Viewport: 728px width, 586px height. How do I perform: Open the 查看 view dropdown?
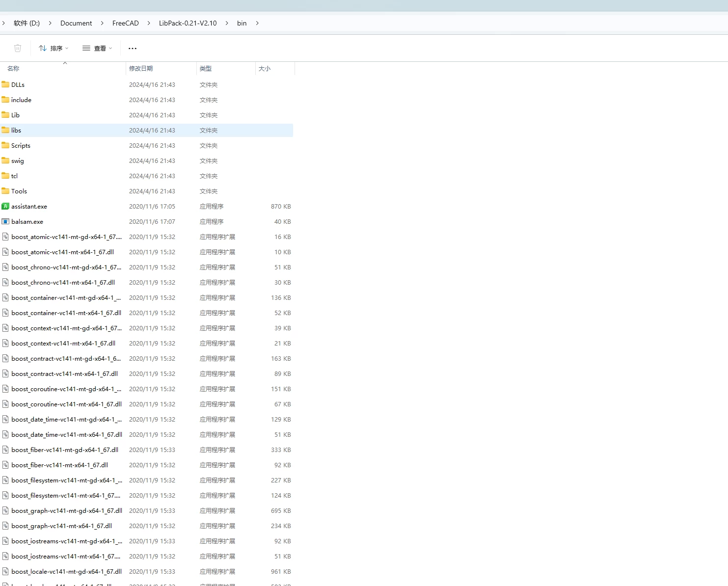coord(97,48)
